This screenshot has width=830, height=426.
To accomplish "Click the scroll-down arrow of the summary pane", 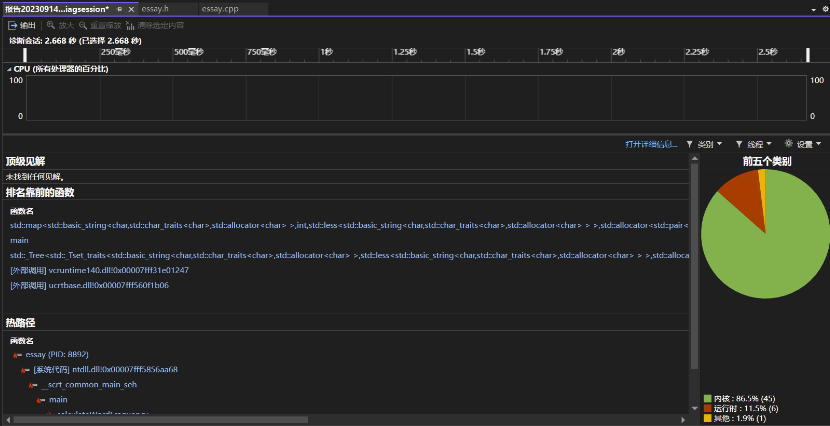I will (x=694, y=408).
